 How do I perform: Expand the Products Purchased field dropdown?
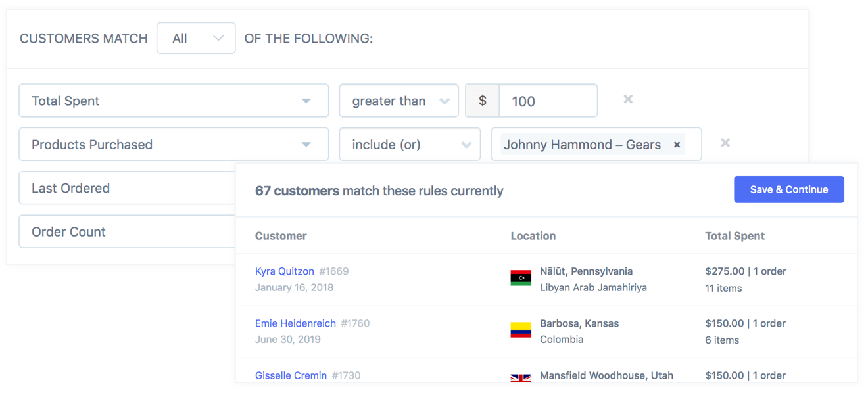[x=174, y=145]
